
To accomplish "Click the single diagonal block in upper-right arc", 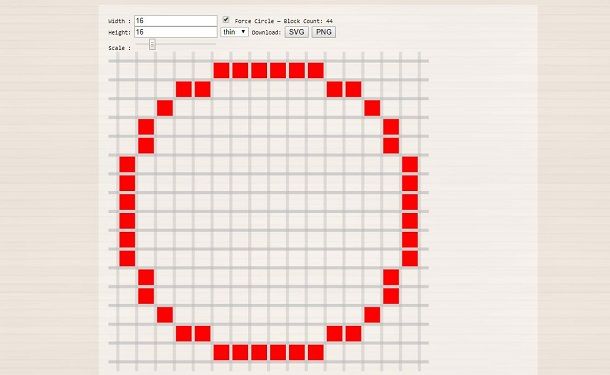I will tap(372, 108).
